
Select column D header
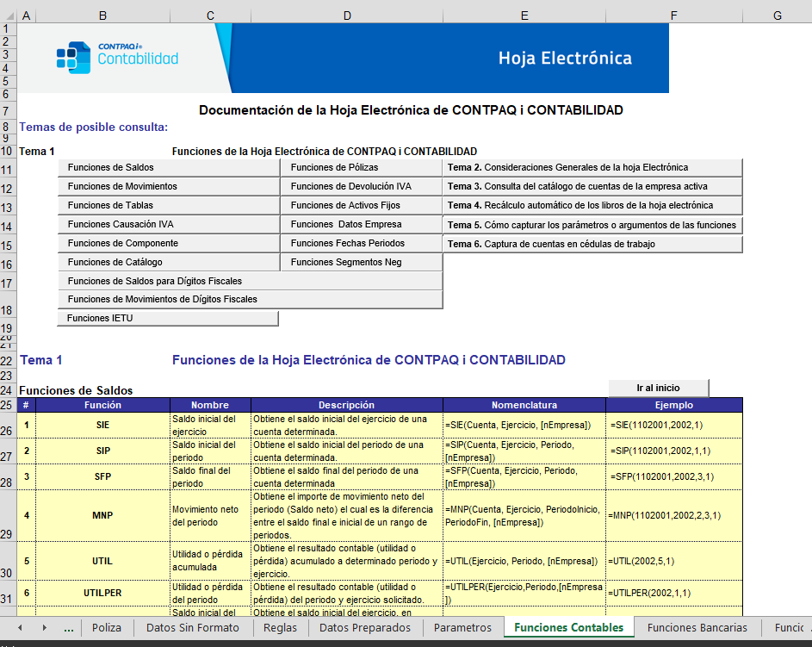347,16
